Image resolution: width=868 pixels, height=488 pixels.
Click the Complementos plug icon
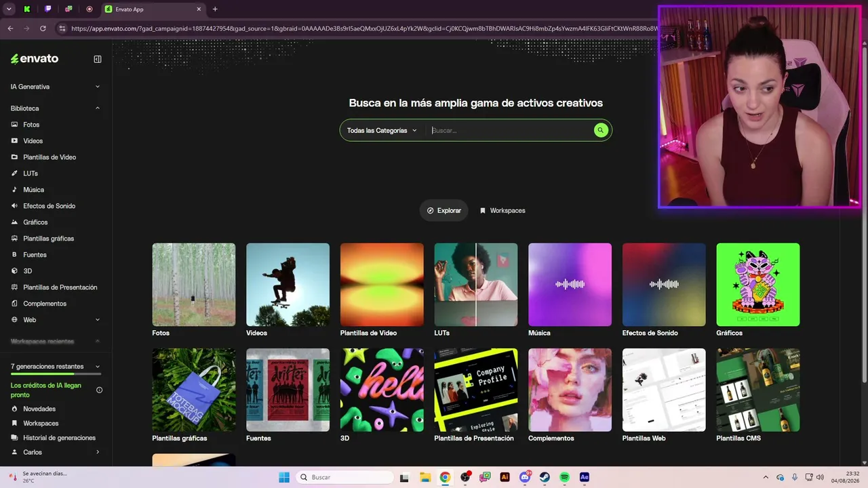pyautogui.click(x=14, y=304)
